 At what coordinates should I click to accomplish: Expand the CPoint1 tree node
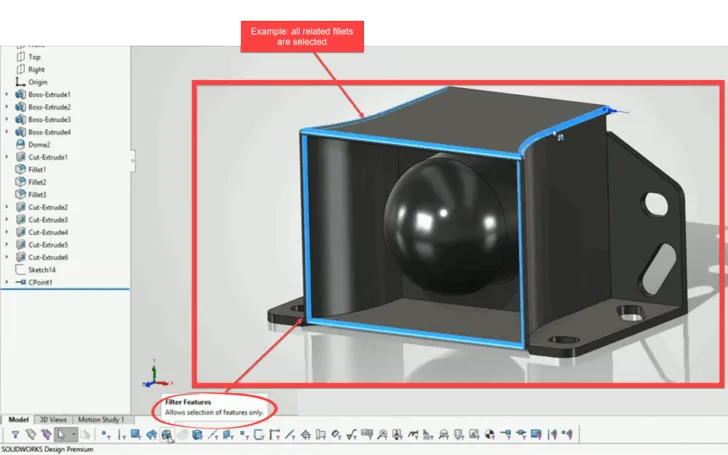(x=8, y=282)
